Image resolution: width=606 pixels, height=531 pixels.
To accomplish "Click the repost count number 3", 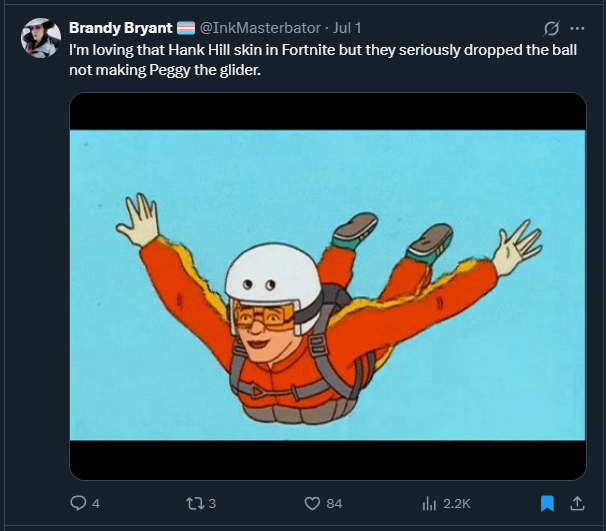I will pyautogui.click(x=212, y=503).
